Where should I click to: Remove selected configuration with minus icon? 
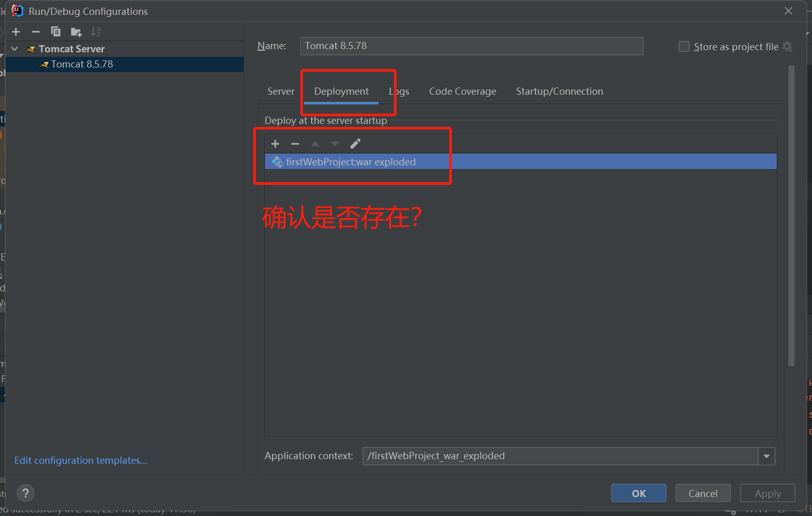[x=35, y=32]
